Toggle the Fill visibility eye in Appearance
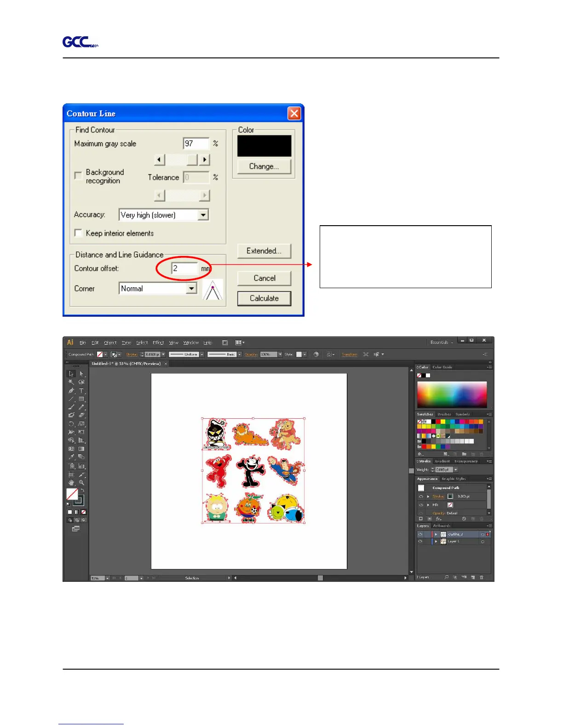Image resolution: width=563 pixels, height=728 pixels. 421,505
